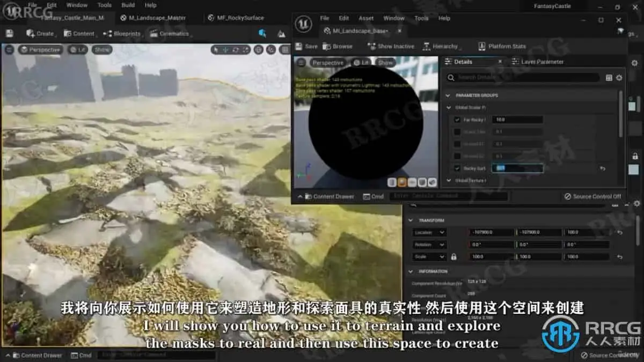Open the Build menu of the main editor
The height and width of the screenshot is (362, 644).
point(128,5)
